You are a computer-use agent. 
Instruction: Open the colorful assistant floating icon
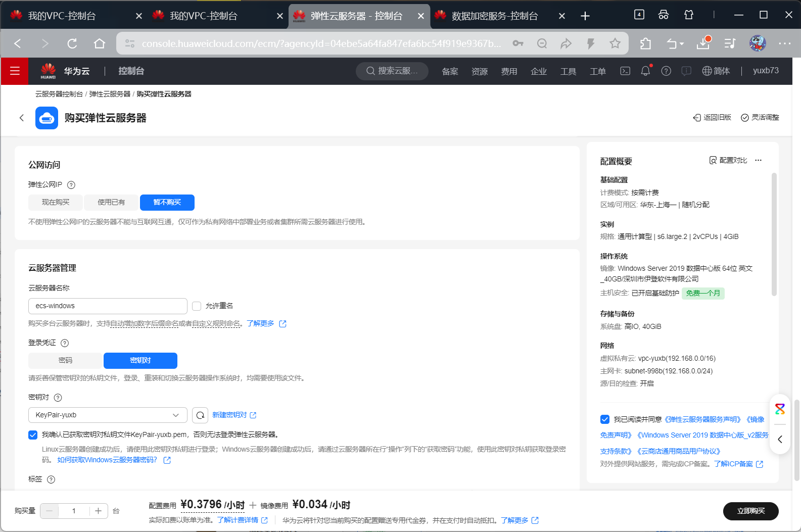[x=780, y=409]
